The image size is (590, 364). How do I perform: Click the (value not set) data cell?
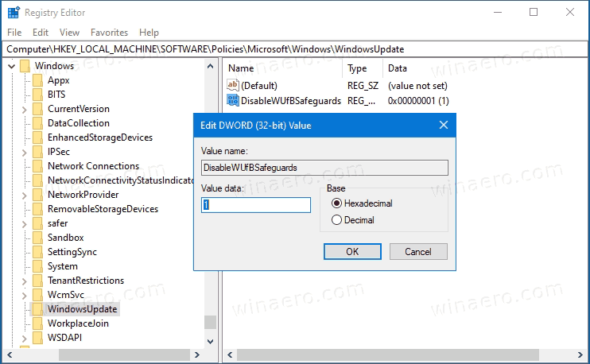(417, 86)
